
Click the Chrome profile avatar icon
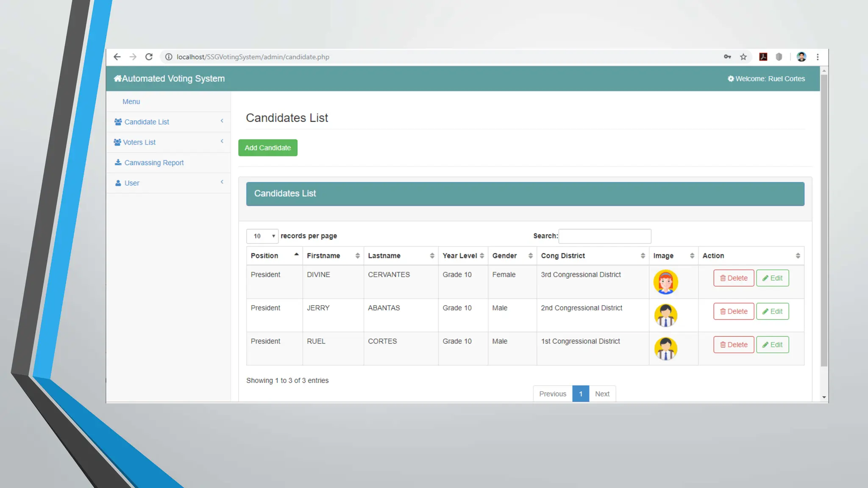click(x=801, y=57)
